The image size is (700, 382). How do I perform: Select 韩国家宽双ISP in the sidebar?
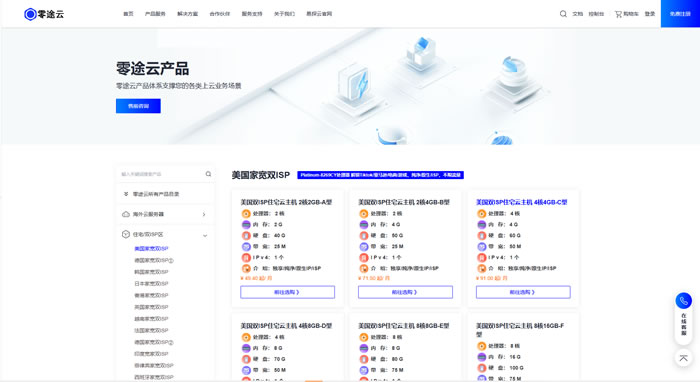151,272
